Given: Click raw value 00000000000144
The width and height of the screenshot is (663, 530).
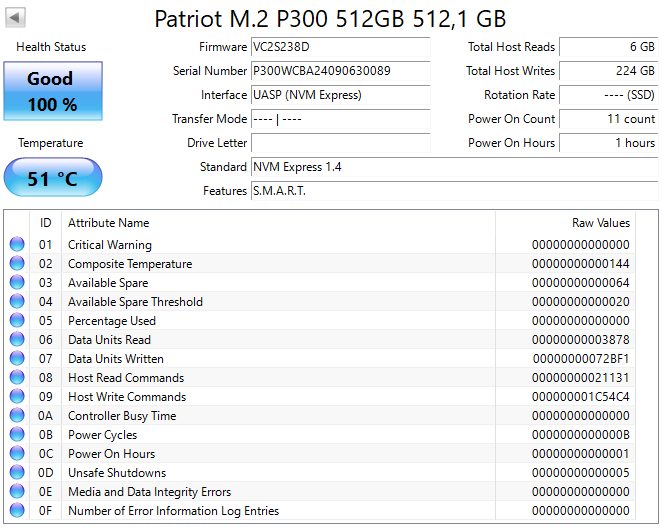Looking at the screenshot, I should [581, 264].
